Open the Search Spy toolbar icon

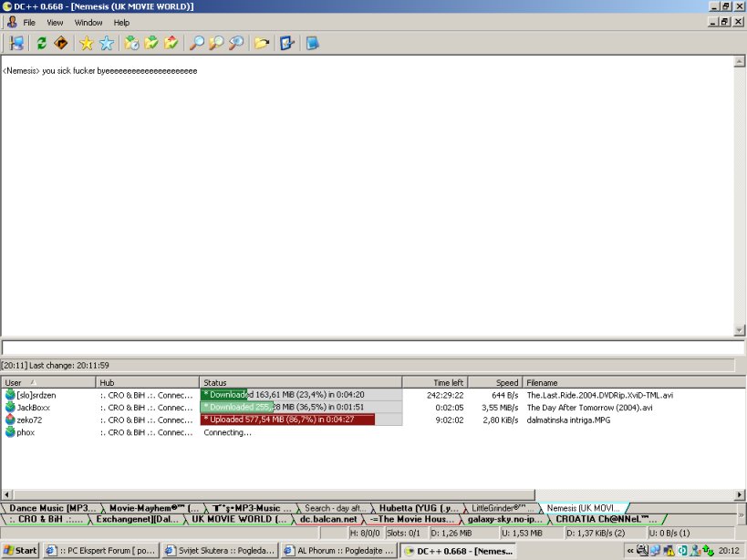pos(236,43)
